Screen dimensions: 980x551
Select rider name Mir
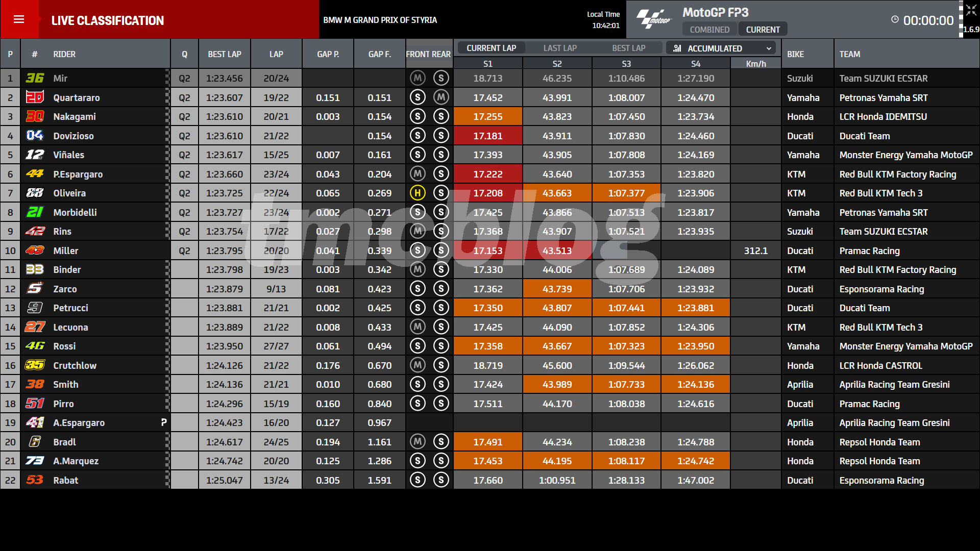[60, 78]
